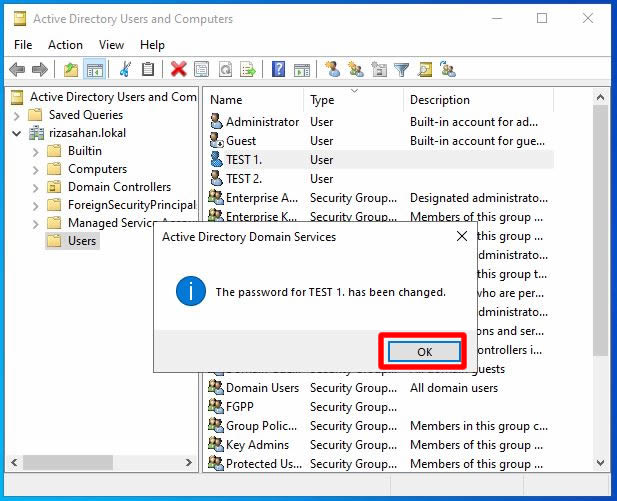Viewport: 617px width, 501px height.
Task: Click the Guest account icon in list
Action: click(x=216, y=141)
